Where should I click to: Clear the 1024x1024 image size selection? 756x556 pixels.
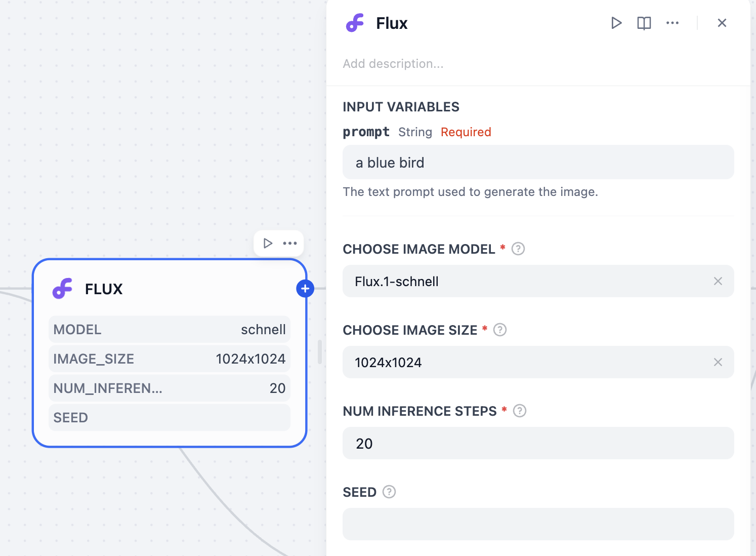(718, 362)
